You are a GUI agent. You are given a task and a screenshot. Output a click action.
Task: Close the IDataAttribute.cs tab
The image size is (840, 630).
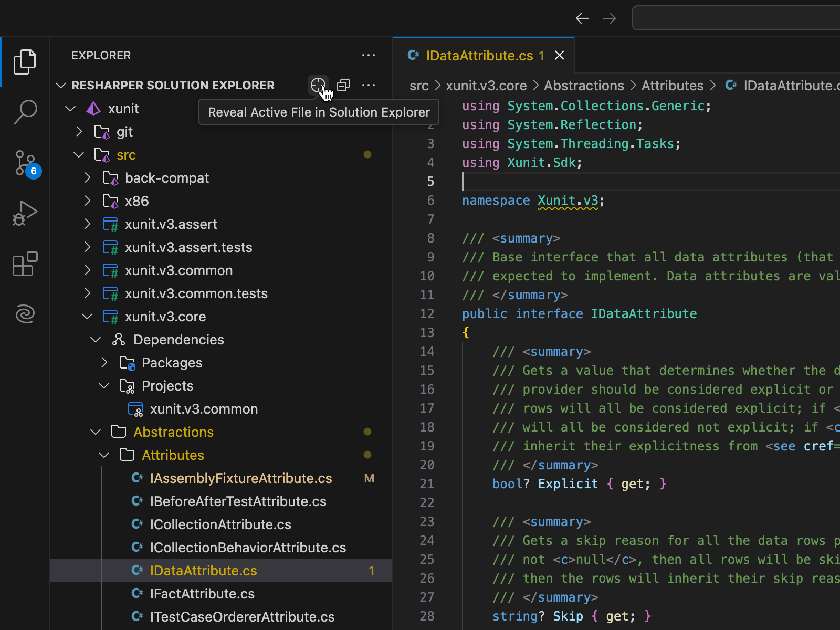point(560,56)
